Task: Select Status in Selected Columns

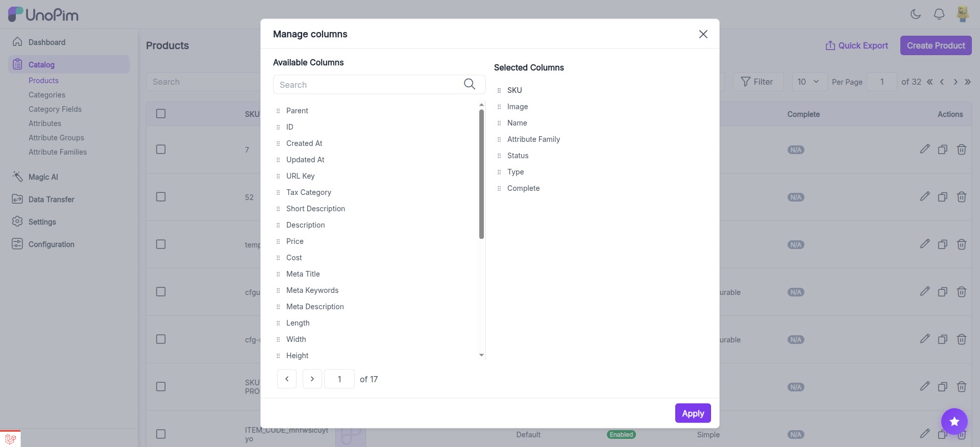Action: point(518,156)
